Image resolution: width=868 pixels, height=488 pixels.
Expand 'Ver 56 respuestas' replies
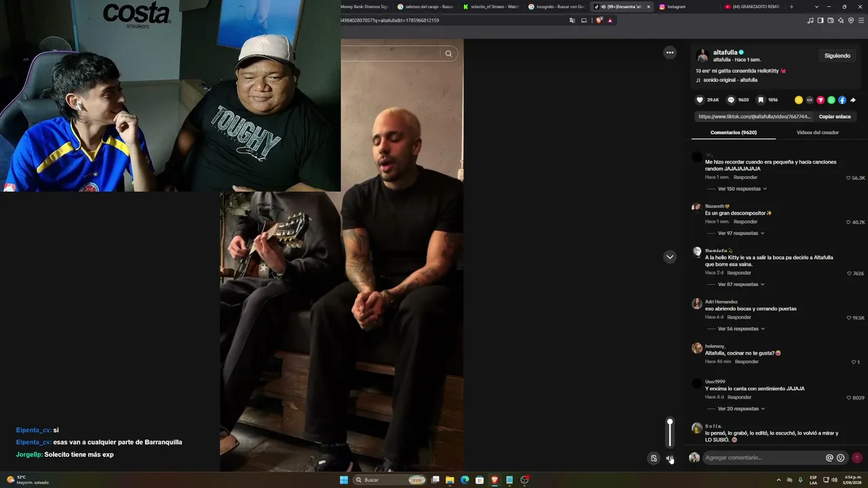tap(741, 329)
